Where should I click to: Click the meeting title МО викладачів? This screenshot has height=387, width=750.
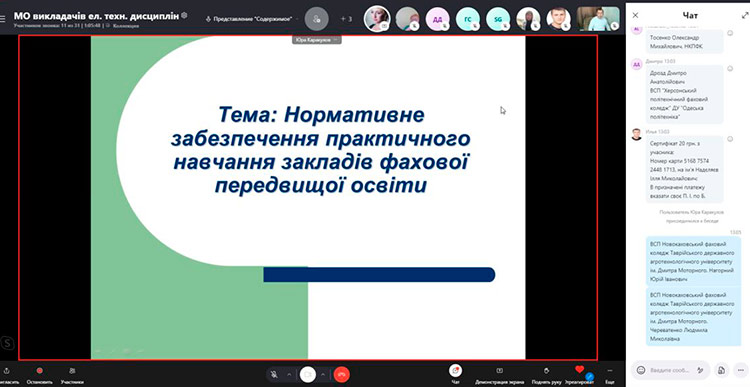(96, 16)
